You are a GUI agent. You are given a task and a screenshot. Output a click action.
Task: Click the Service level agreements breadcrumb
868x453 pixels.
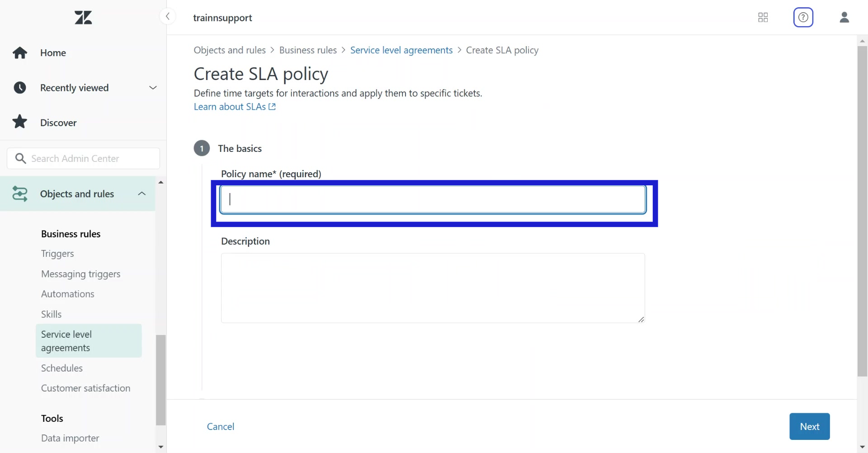pos(401,50)
